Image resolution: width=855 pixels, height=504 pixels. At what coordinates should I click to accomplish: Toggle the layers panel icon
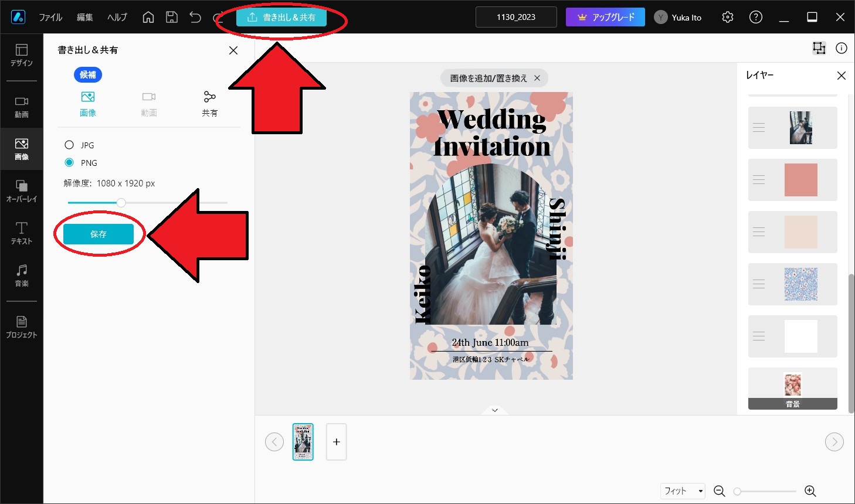819,48
